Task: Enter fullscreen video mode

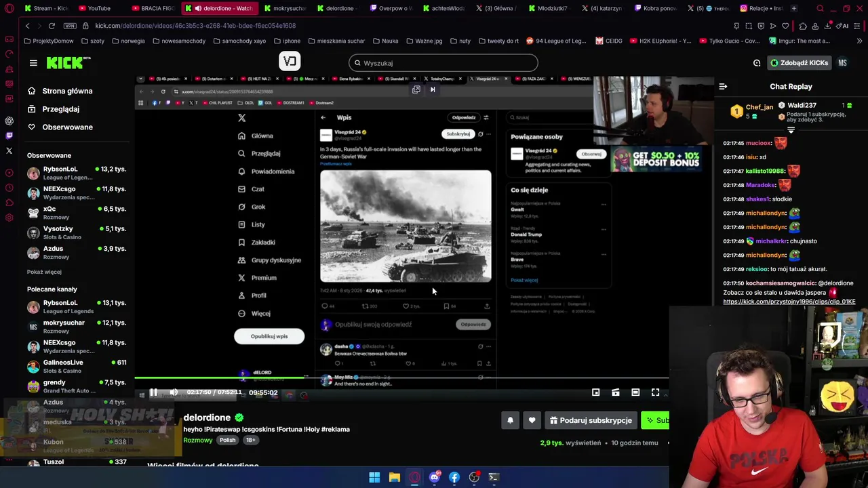Action: pos(655,392)
